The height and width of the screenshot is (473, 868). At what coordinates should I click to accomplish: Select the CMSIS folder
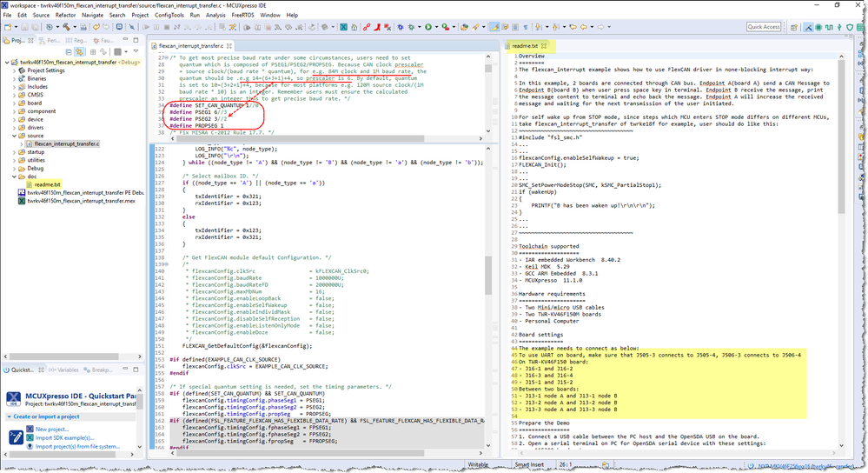(x=35, y=96)
